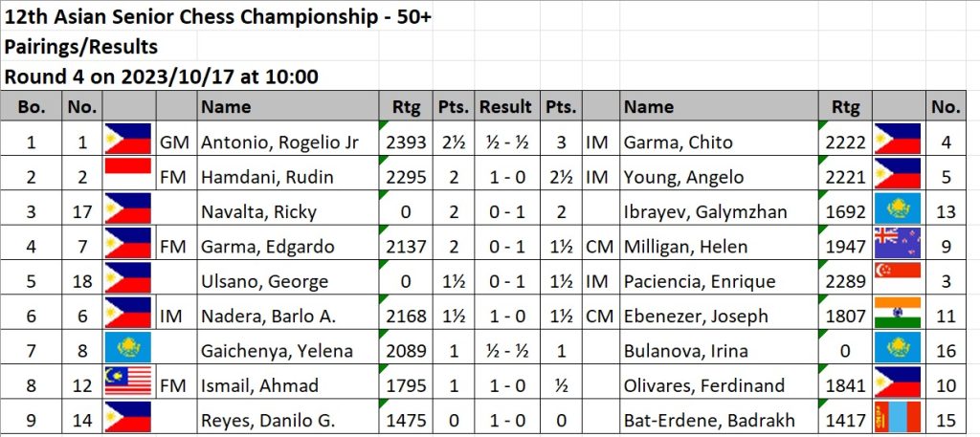
Task: Select the "Pairings/Results" subtitle cell
Action: (81, 47)
